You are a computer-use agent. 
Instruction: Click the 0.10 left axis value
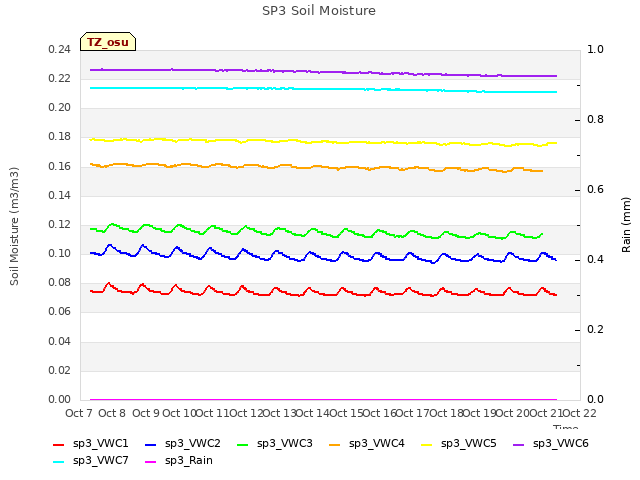(x=60, y=253)
